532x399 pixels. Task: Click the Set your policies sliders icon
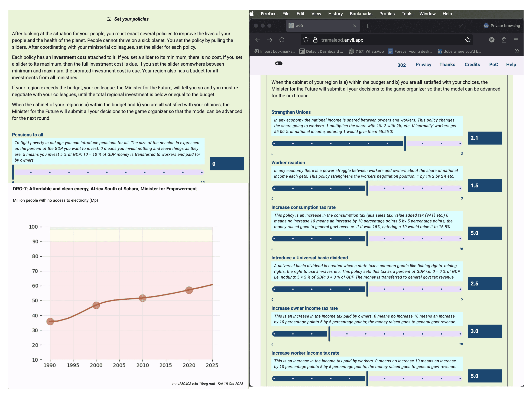coord(109,19)
